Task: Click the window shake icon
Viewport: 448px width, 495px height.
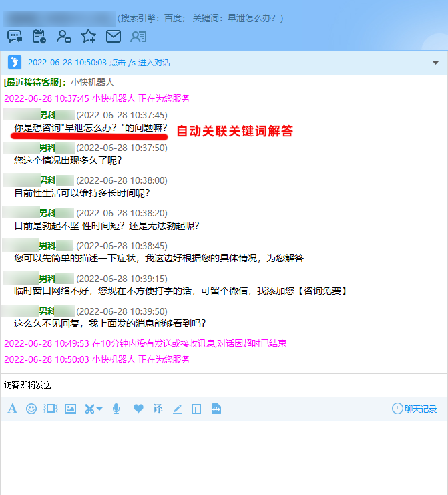Action: coord(51,409)
